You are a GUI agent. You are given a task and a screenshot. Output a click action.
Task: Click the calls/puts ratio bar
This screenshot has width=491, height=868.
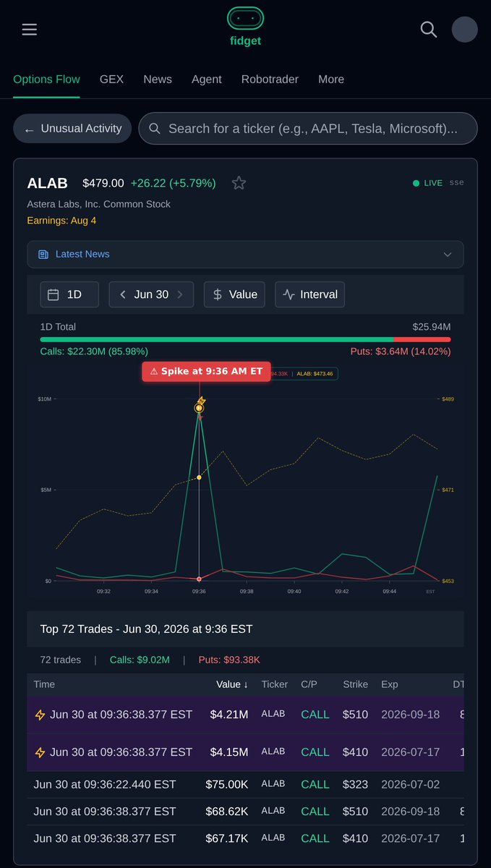pyautogui.click(x=245, y=339)
